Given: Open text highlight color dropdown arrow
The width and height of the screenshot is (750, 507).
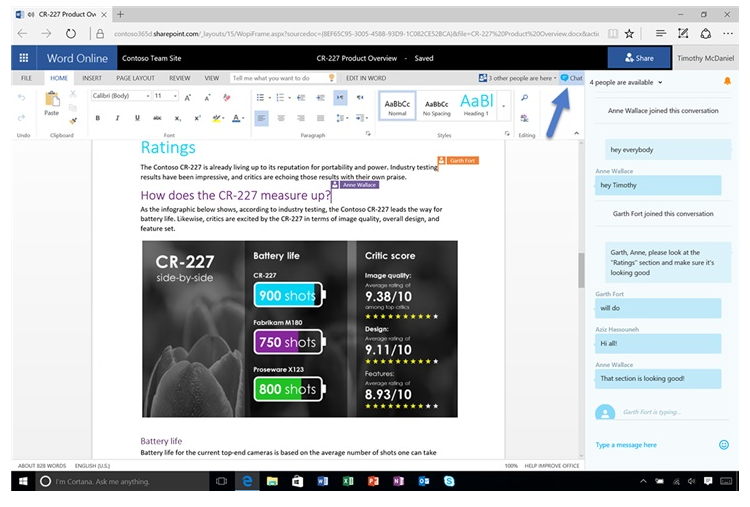Looking at the screenshot, I should [223, 118].
